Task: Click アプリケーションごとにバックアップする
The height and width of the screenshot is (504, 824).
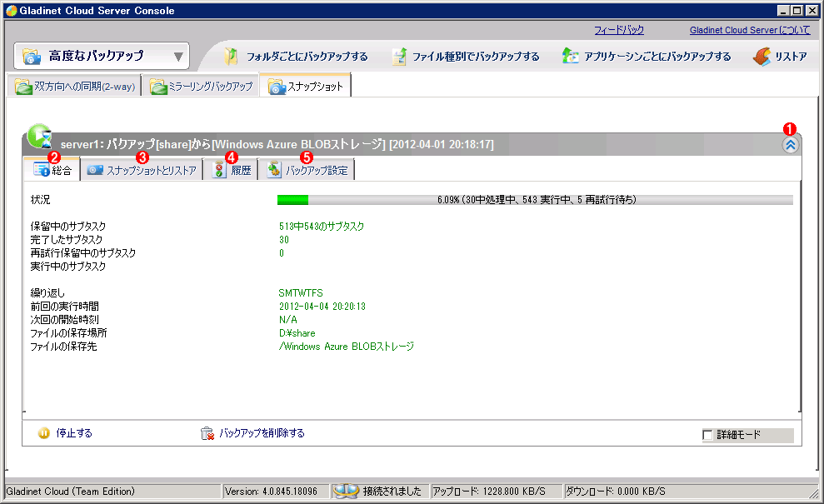Action: tap(657, 57)
